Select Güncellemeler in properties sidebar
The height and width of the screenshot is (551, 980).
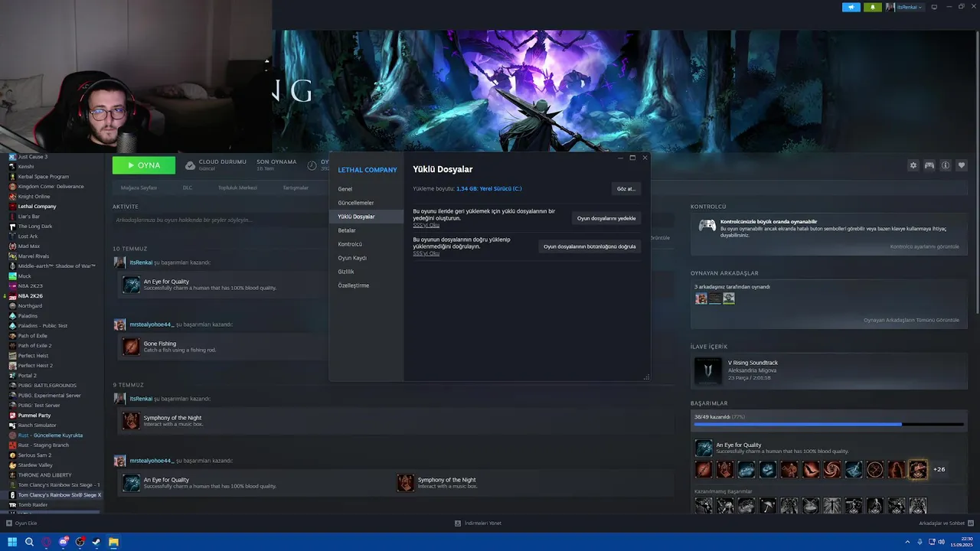coord(366,203)
